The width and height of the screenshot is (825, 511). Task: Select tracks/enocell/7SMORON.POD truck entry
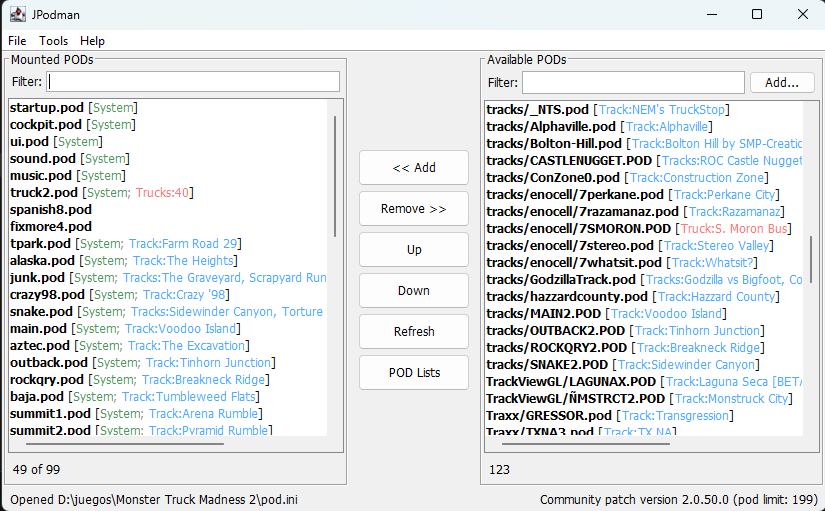(644, 228)
